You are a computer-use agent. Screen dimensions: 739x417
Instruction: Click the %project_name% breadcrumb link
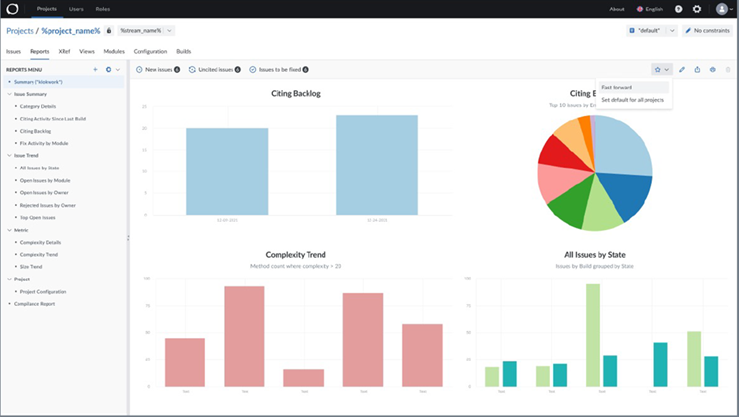pos(71,31)
